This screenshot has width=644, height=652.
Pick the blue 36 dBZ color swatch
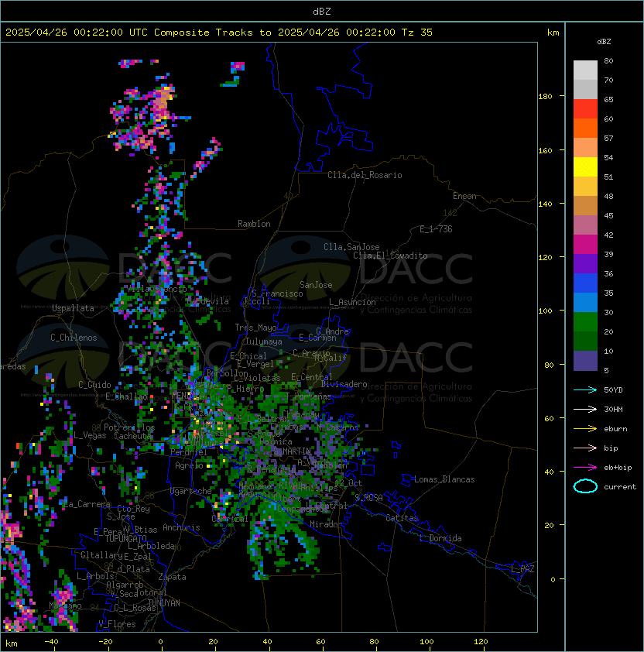tap(585, 283)
